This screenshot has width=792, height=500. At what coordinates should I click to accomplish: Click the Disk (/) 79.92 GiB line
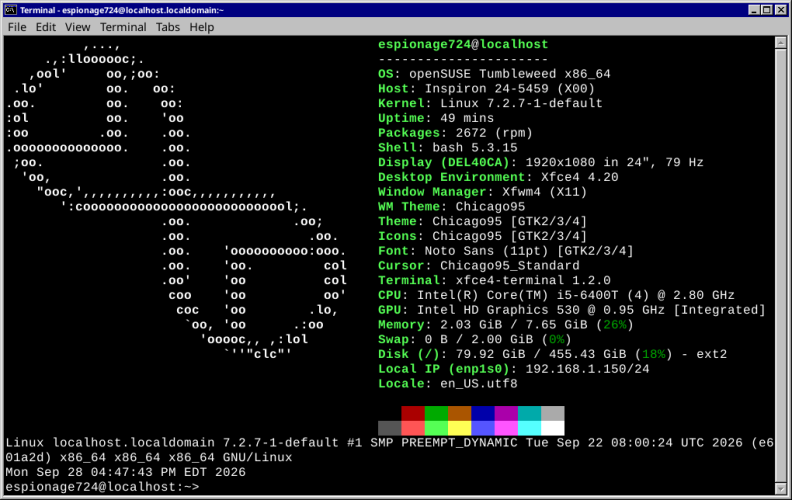pos(553,354)
